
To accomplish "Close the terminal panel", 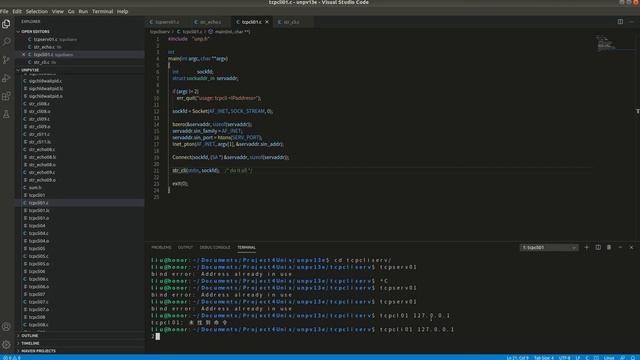I will (631, 247).
